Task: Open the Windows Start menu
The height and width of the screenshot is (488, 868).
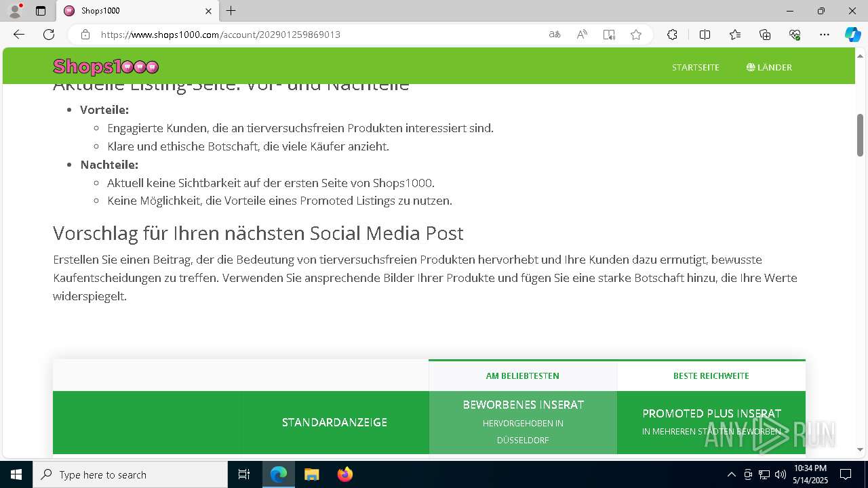Action: coord(16,474)
